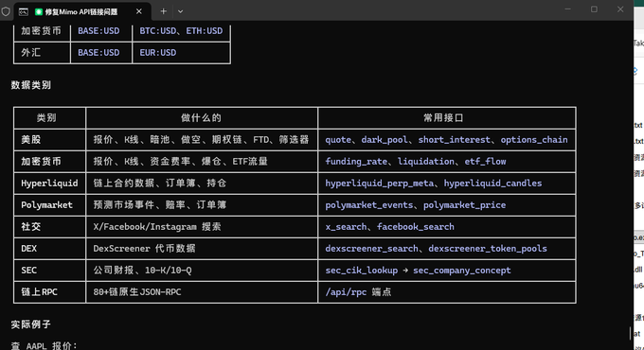This screenshot has width=644, height=350.
Task: Open the new tab profile dropdown arrow
Action: point(180,11)
